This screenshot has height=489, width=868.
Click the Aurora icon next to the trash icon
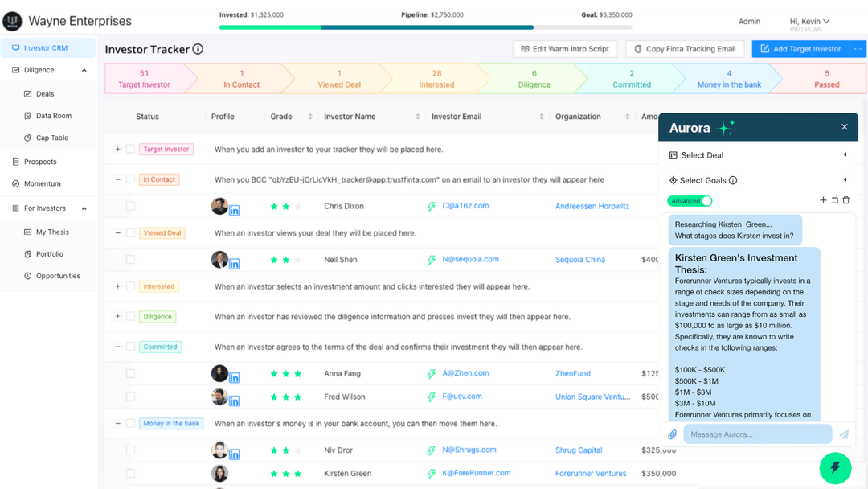click(x=835, y=200)
